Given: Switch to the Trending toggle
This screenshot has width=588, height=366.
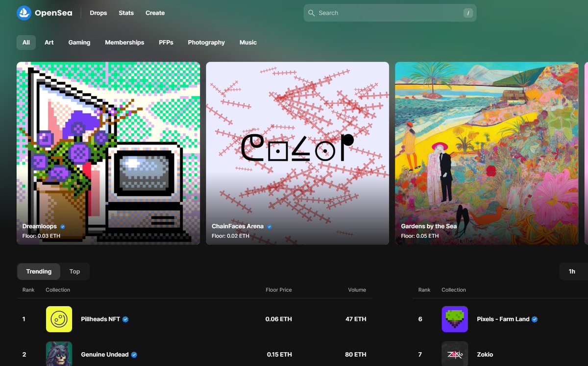Looking at the screenshot, I should [x=39, y=271].
